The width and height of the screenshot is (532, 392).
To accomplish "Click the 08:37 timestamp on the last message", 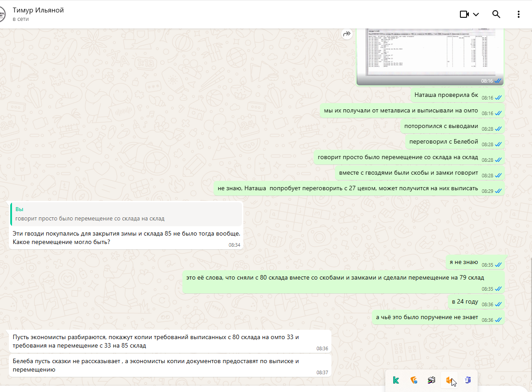I will (322, 372).
